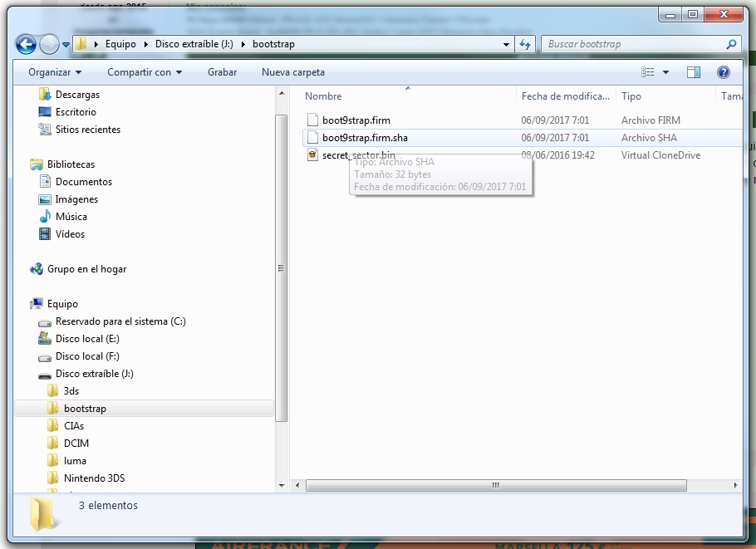Viewport: 756px width, 549px height.
Task: Click the navigation pane scroll up arrow
Action: point(282,92)
